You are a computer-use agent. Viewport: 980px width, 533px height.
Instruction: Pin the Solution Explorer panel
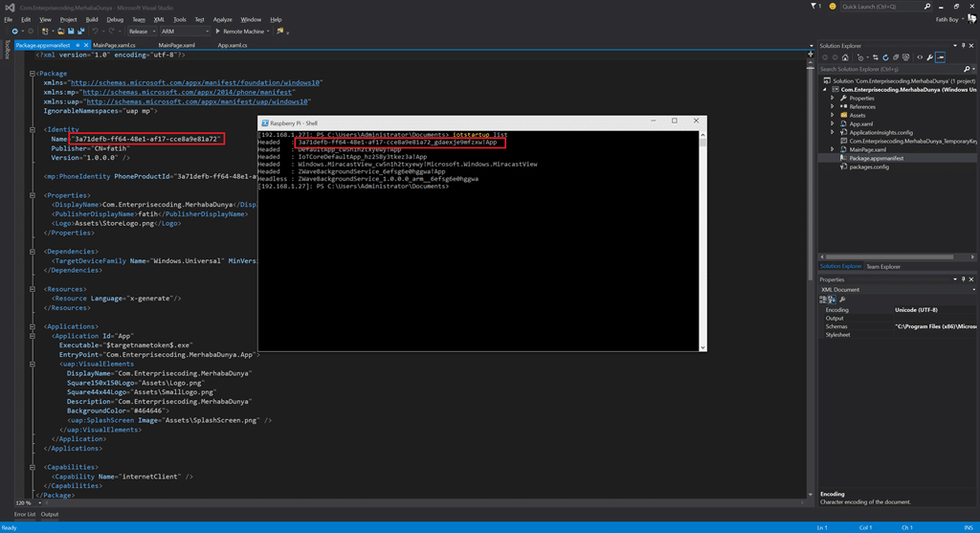click(963, 46)
